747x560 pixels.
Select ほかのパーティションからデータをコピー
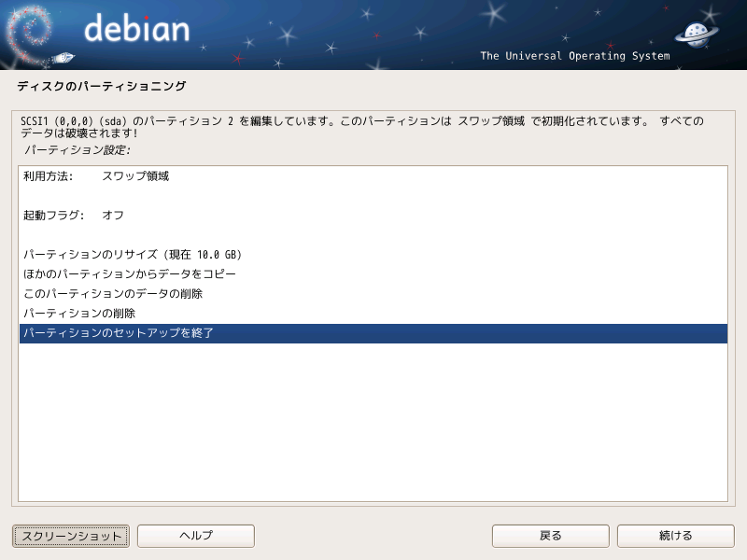coord(373,273)
